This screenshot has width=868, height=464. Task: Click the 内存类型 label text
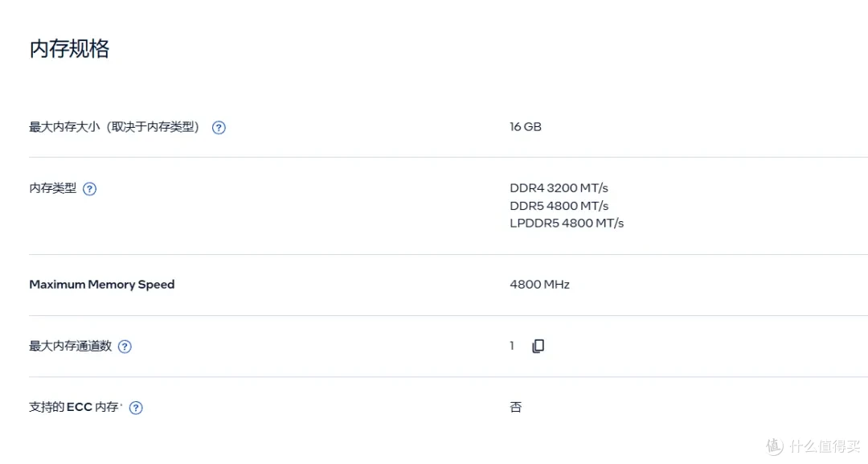coord(52,188)
